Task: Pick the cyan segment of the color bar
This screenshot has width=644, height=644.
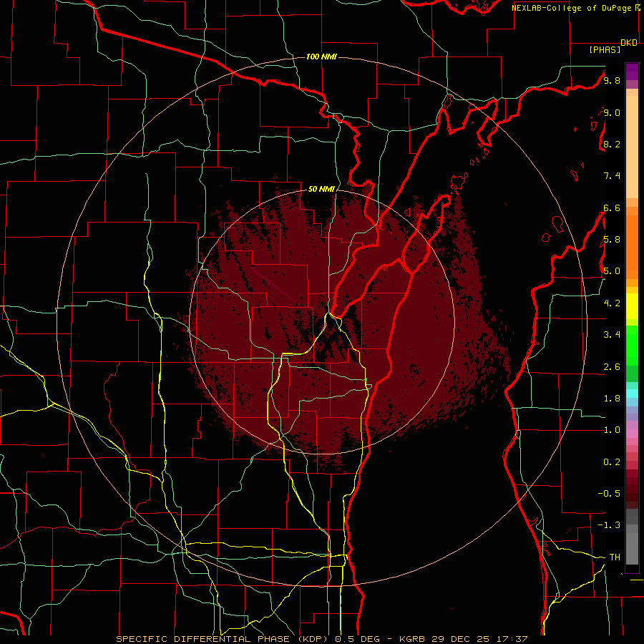Action: coord(632,393)
